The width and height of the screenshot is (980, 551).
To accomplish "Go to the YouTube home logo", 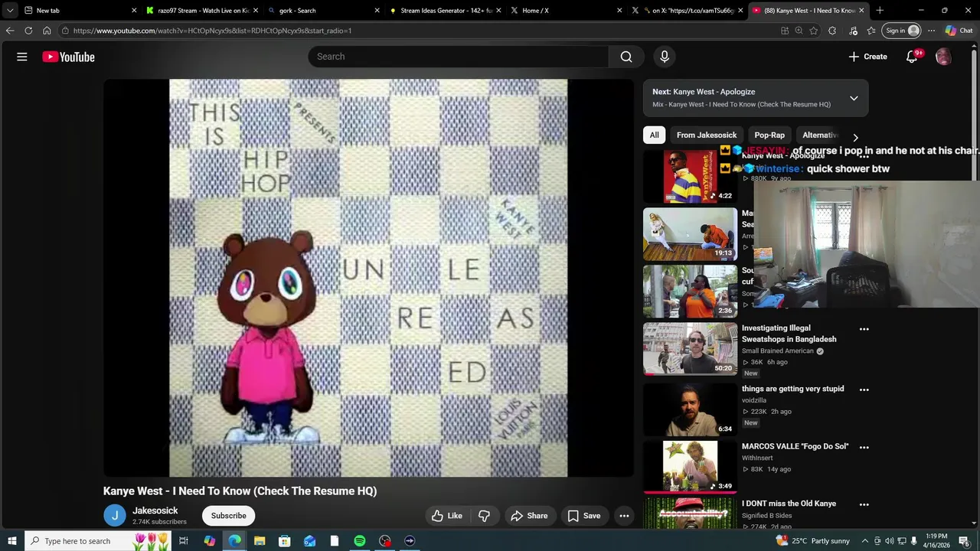I will pyautogui.click(x=68, y=57).
